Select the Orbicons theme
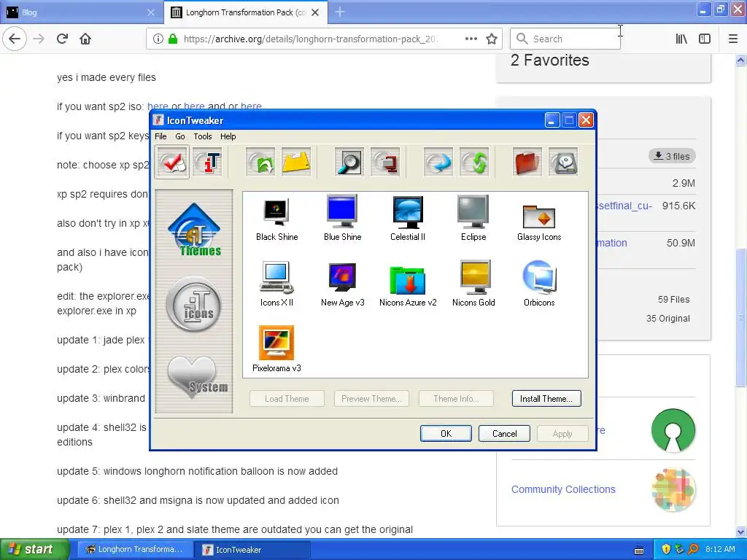 tap(539, 284)
